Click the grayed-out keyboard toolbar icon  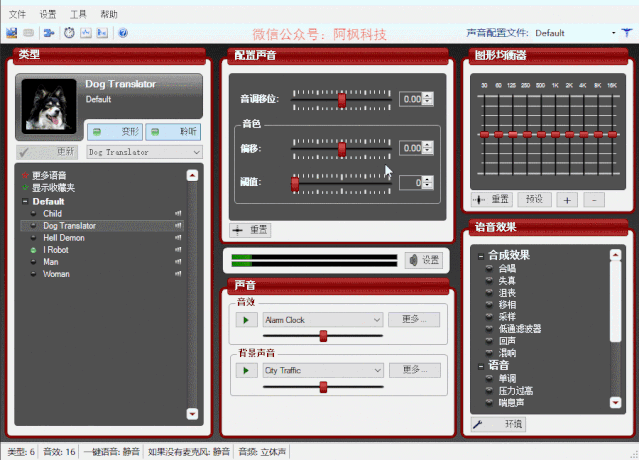click(x=28, y=33)
